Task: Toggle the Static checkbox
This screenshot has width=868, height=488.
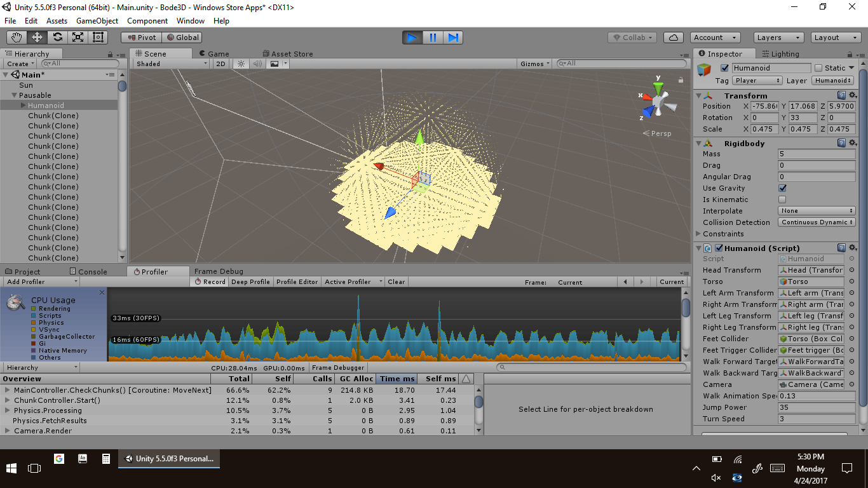Action: [x=818, y=68]
